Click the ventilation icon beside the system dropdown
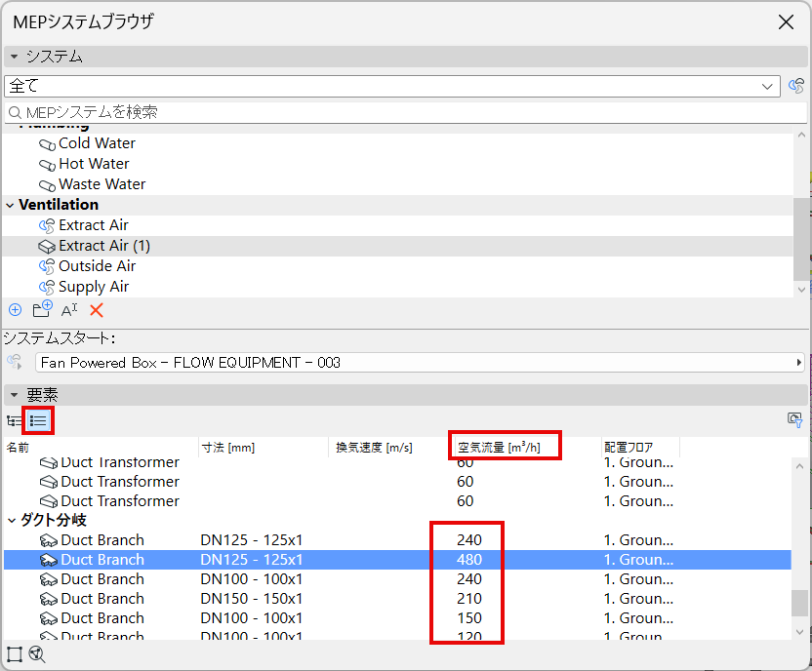This screenshot has height=671, width=812. (x=796, y=86)
